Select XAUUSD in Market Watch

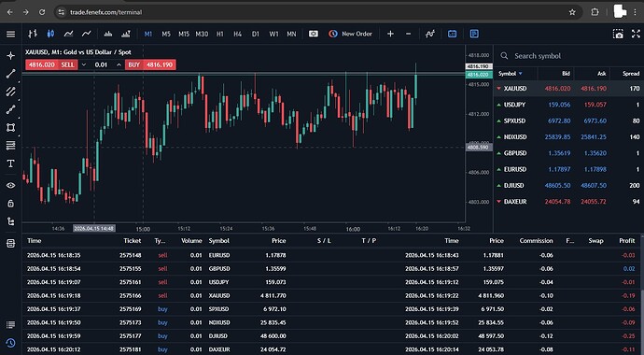coord(568,89)
